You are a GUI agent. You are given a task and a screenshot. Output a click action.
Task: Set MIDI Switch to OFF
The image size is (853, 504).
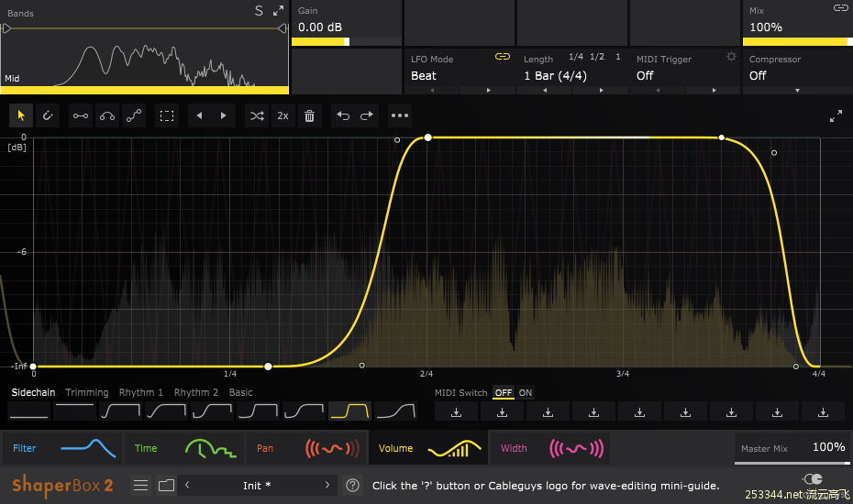pyautogui.click(x=504, y=392)
